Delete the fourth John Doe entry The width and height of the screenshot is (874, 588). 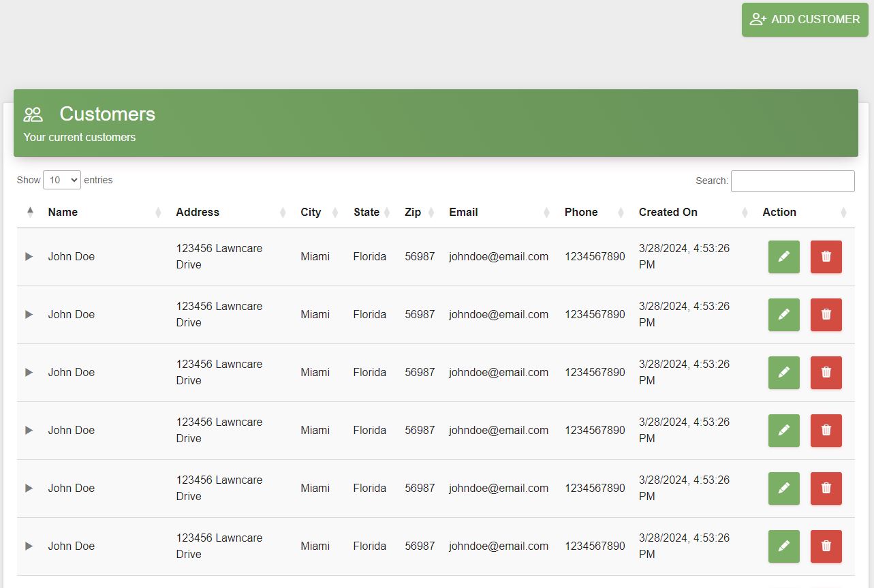(826, 431)
